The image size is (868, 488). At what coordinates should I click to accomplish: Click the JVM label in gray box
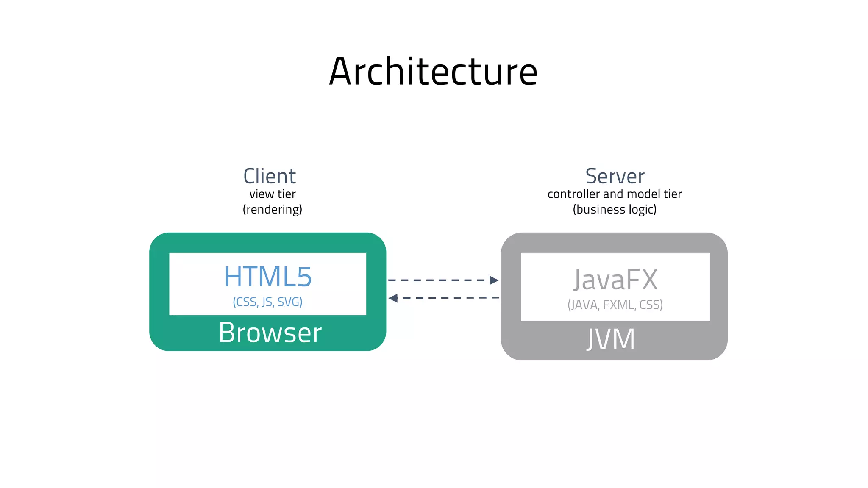click(611, 339)
